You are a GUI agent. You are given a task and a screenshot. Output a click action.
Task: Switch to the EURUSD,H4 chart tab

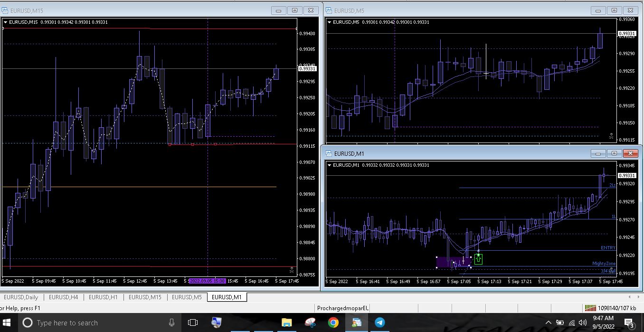63,297
